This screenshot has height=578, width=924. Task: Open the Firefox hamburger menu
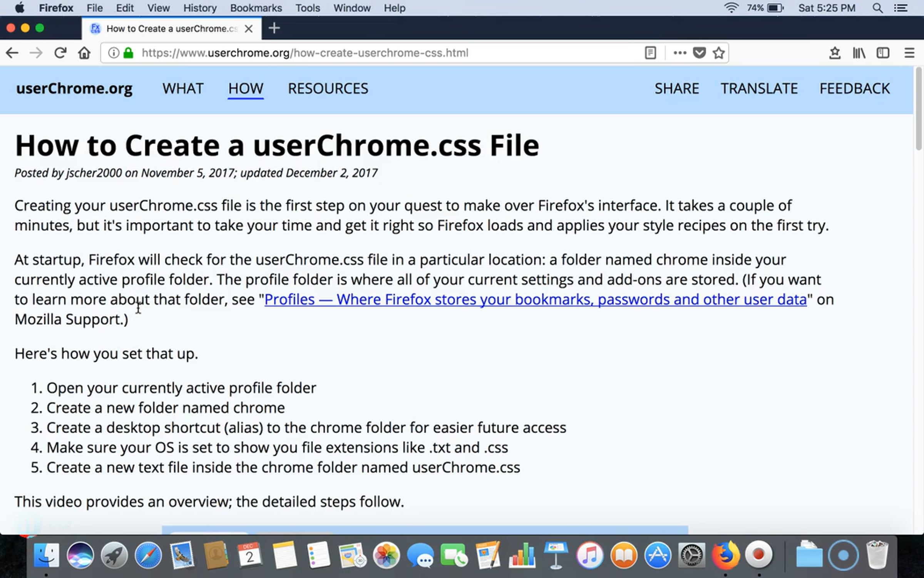(x=909, y=53)
